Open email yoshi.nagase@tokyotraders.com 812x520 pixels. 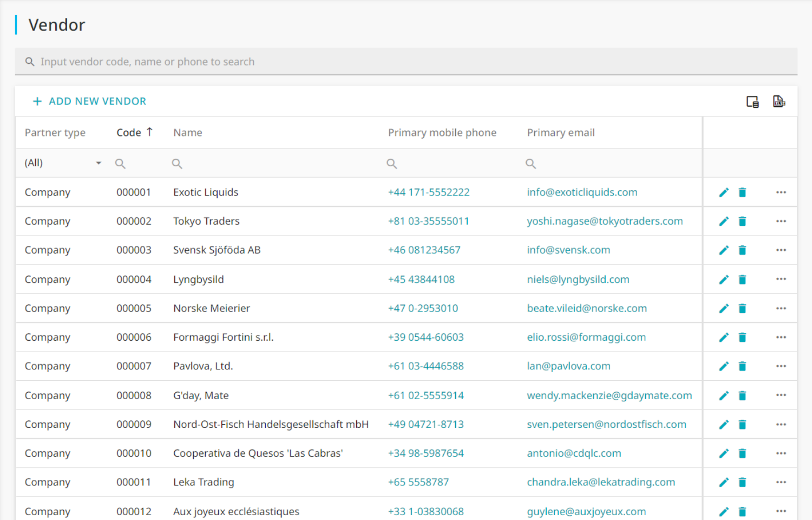[x=605, y=221]
